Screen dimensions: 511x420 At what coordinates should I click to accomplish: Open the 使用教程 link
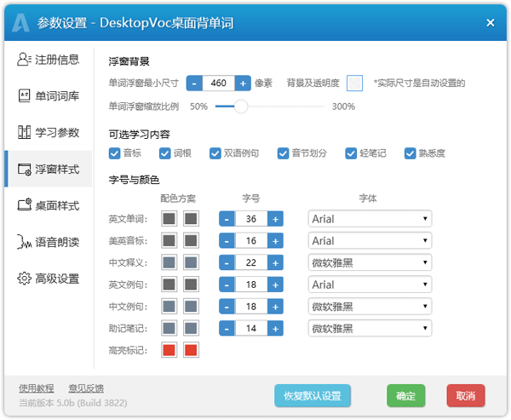click(36, 388)
